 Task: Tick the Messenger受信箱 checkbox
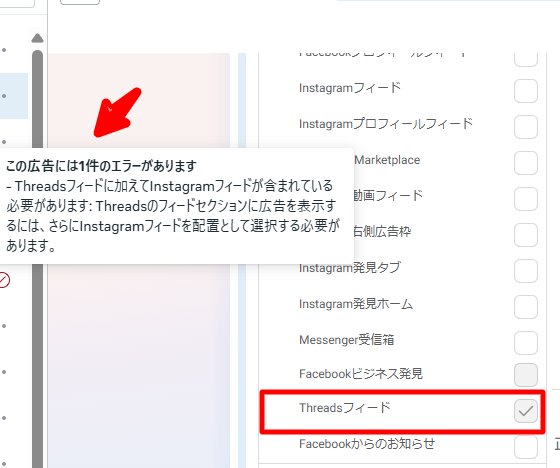pyautogui.click(x=526, y=343)
